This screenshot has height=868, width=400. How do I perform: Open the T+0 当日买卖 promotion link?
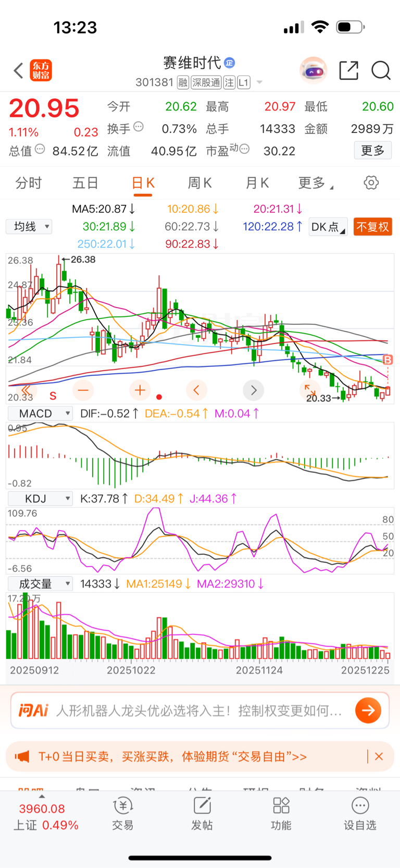pyautogui.click(x=172, y=756)
